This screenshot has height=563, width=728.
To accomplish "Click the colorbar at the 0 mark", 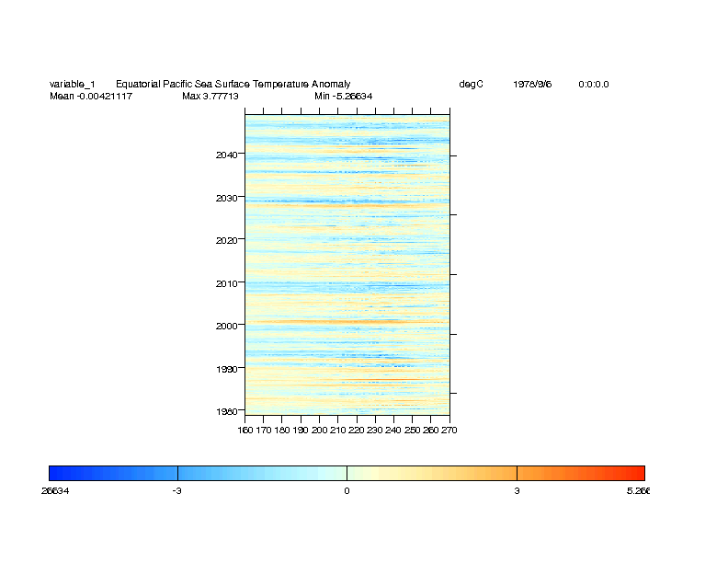I will point(347,473).
